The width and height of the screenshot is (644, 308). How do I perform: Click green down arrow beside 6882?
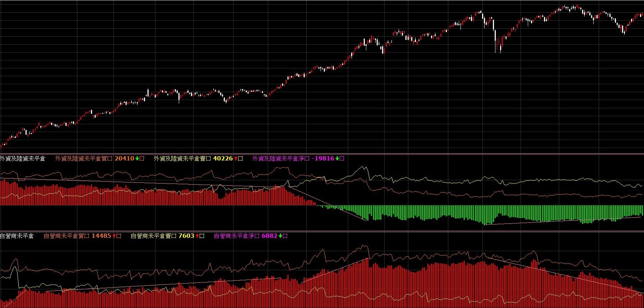(280, 236)
